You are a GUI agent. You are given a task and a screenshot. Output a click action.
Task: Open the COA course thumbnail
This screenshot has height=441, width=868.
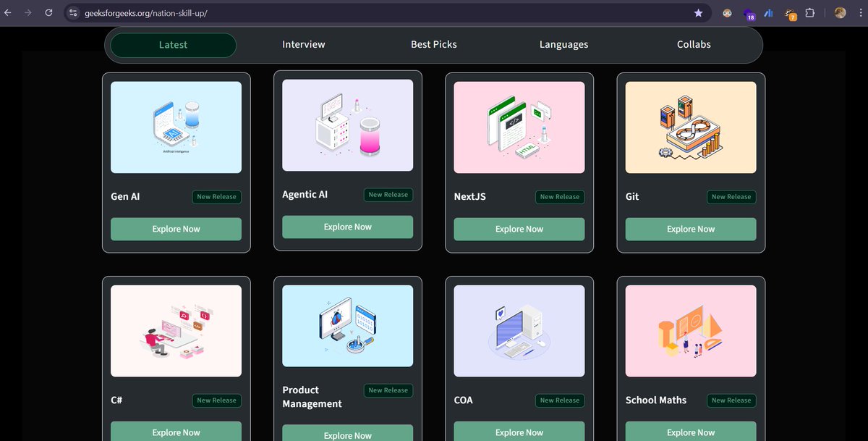[519, 331]
